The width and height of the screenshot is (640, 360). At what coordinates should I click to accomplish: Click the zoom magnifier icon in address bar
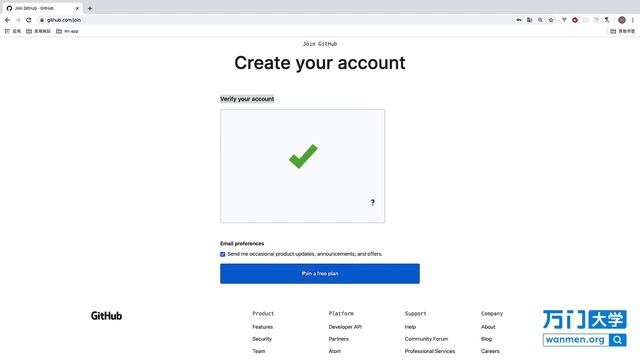pyautogui.click(x=540, y=20)
